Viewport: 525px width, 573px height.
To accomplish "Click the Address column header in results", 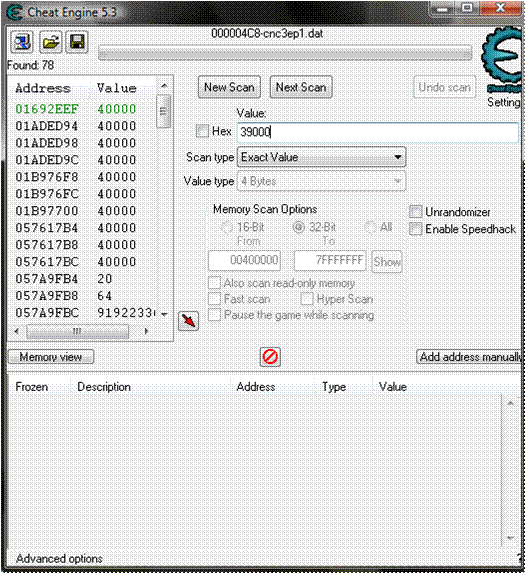I will pyautogui.click(x=43, y=88).
